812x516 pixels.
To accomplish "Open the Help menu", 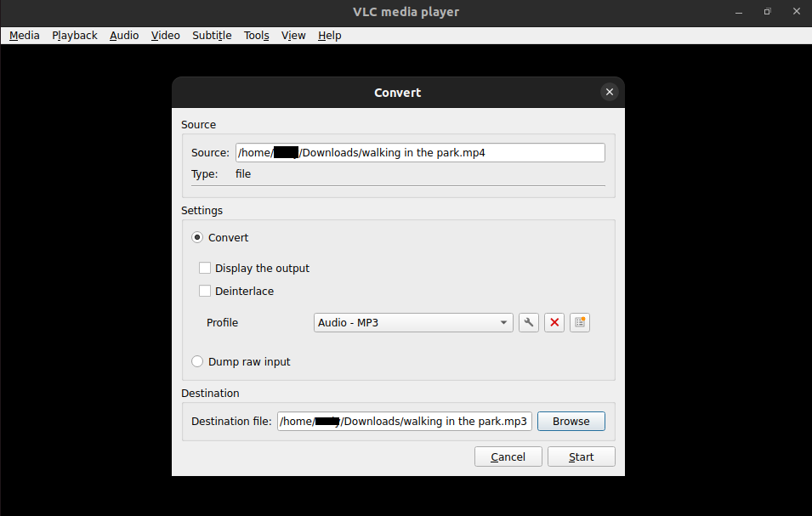I will (329, 35).
